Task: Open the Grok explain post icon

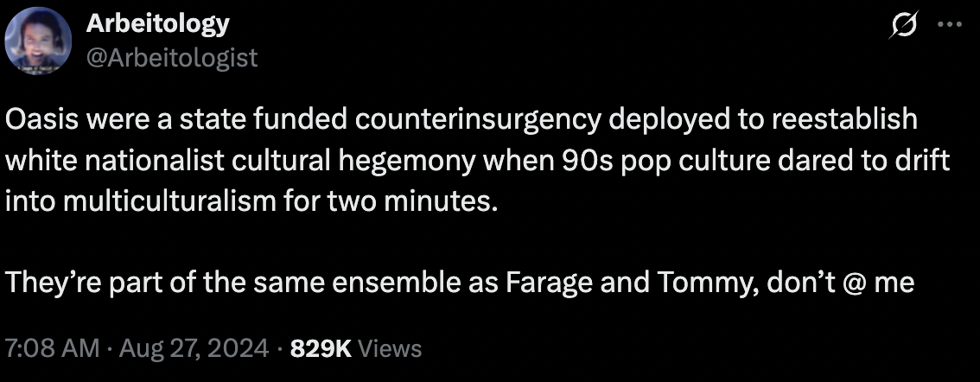Action: [903, 26]
